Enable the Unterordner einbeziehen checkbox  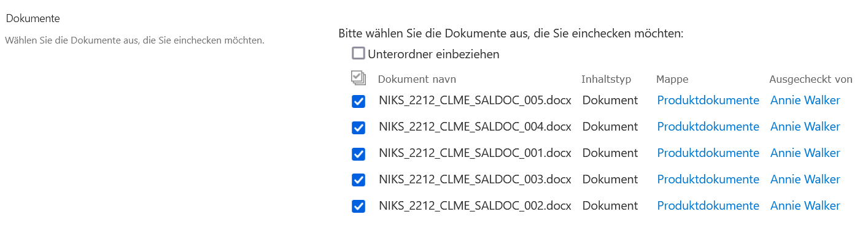358,53
